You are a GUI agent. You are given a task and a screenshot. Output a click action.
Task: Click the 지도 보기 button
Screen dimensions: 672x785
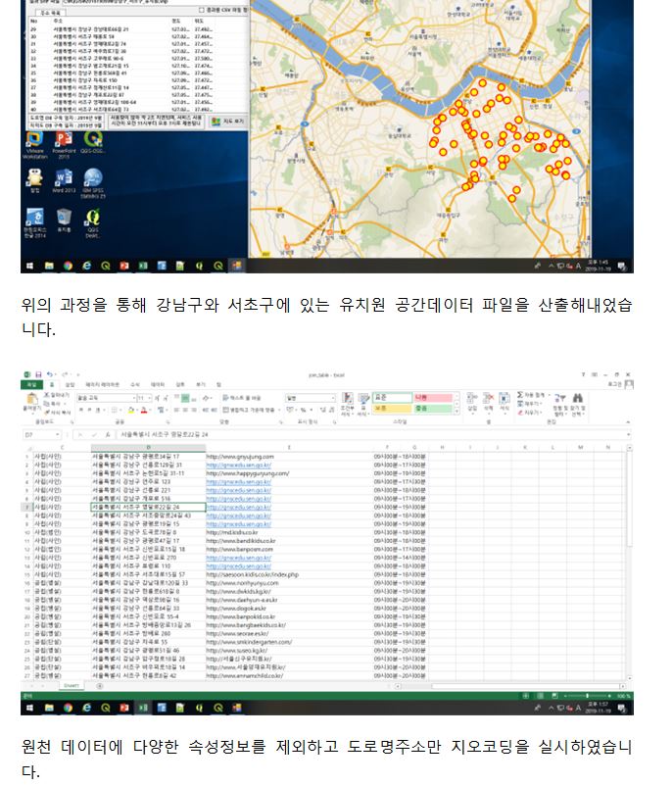pos(228,122)
